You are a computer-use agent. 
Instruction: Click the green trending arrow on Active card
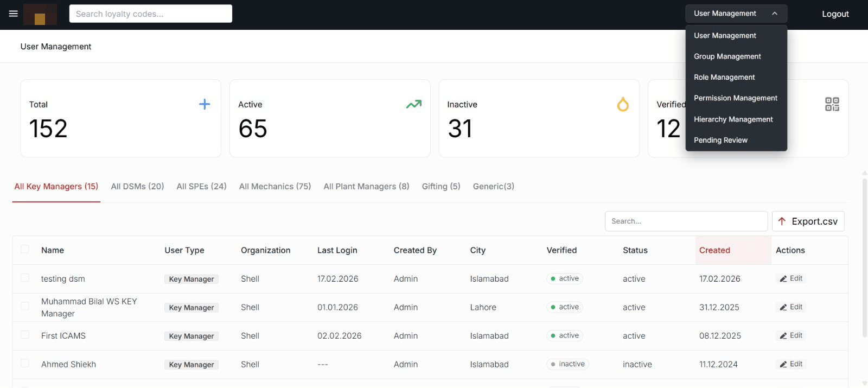pyautogui.click(x=414, y=104)
